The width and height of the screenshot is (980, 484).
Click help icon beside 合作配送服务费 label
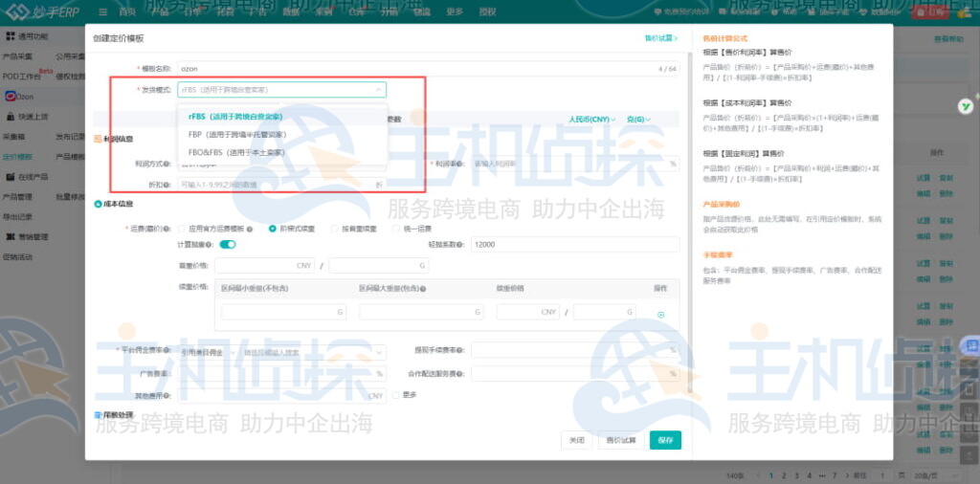[x=460, y=373]
